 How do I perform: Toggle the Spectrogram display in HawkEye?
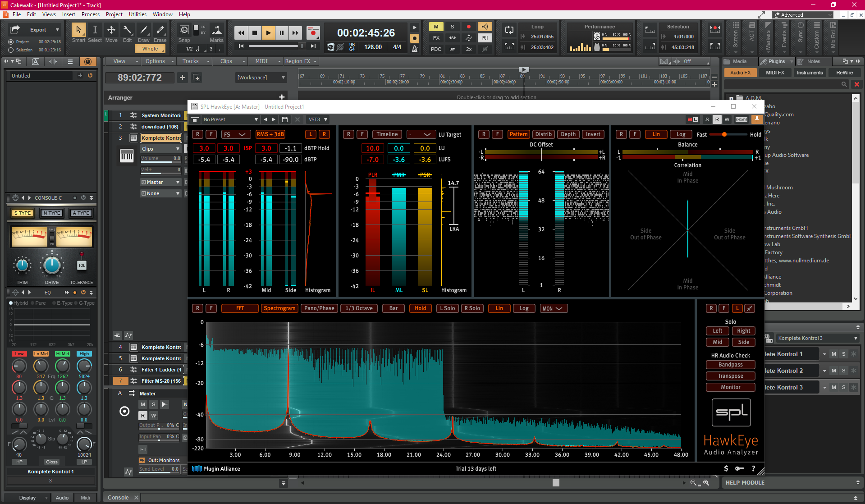tap(279, 308)
